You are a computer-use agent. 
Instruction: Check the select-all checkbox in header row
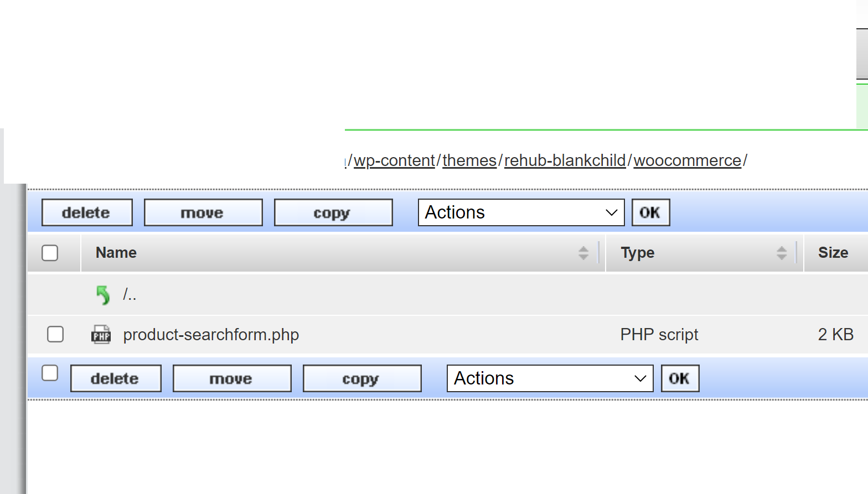tap(50, 253)
